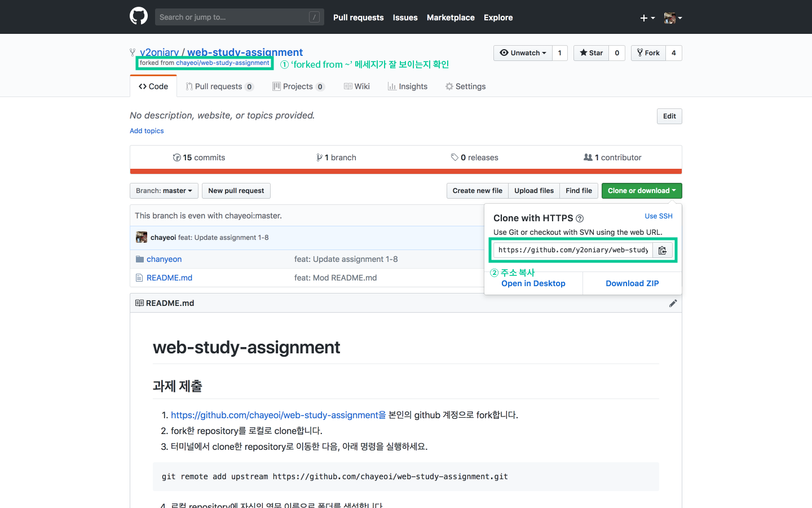Click chayeoi's commit author avatar
This screenshot has height=508, width=812.
click(142, 238)
